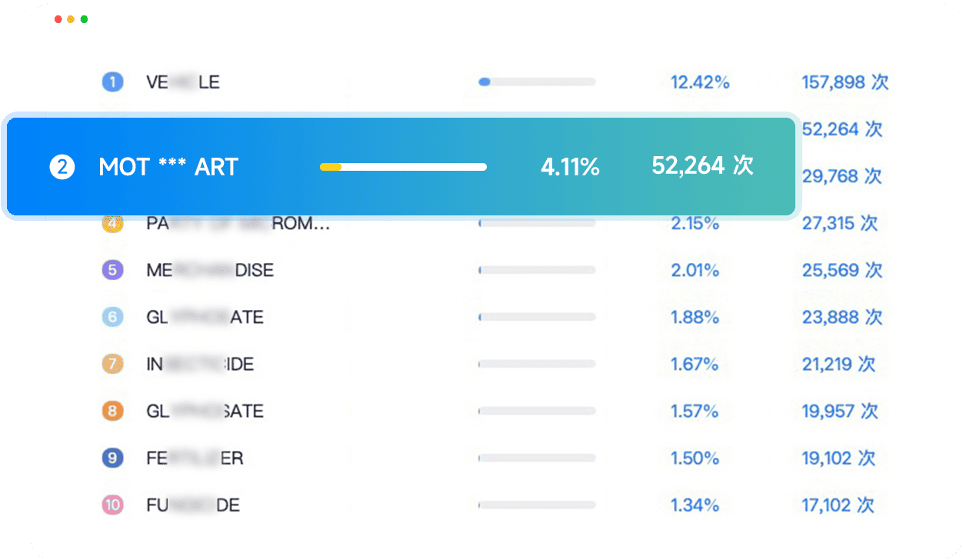Click the dark blue rank 9 badge
The width and height of the screenshot is (963, 560).
(112, 458)
